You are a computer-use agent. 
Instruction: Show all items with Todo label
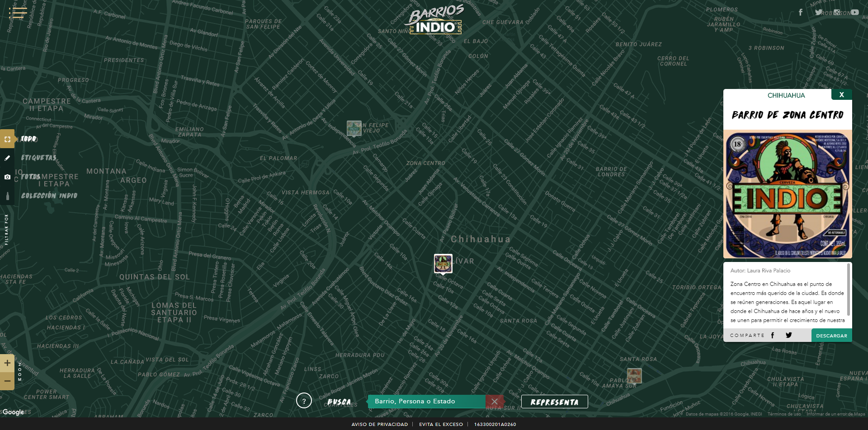pos(29,139)
